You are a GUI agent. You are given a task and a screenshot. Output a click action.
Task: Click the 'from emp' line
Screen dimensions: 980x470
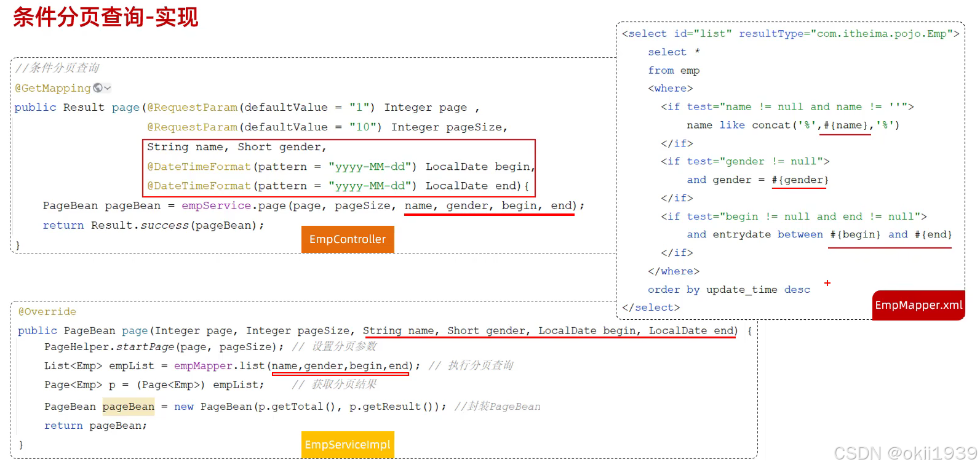(x=674, y=71)
